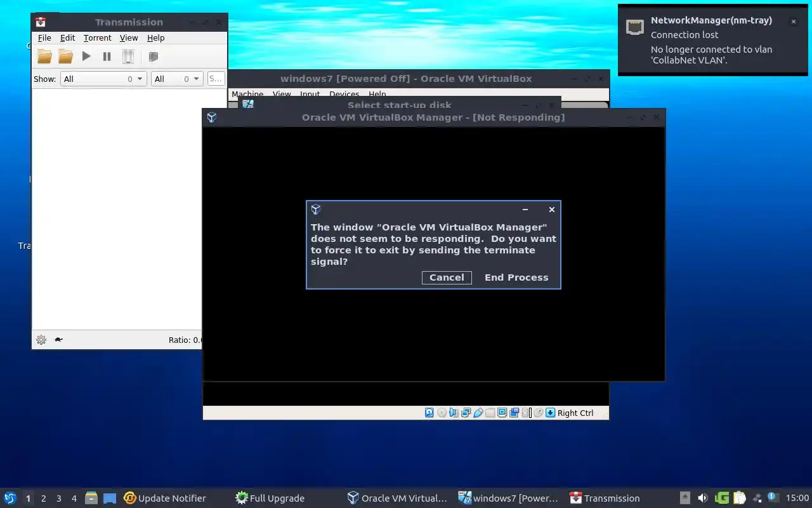Open Transmission options gear icon

click(x=41, y=340)
